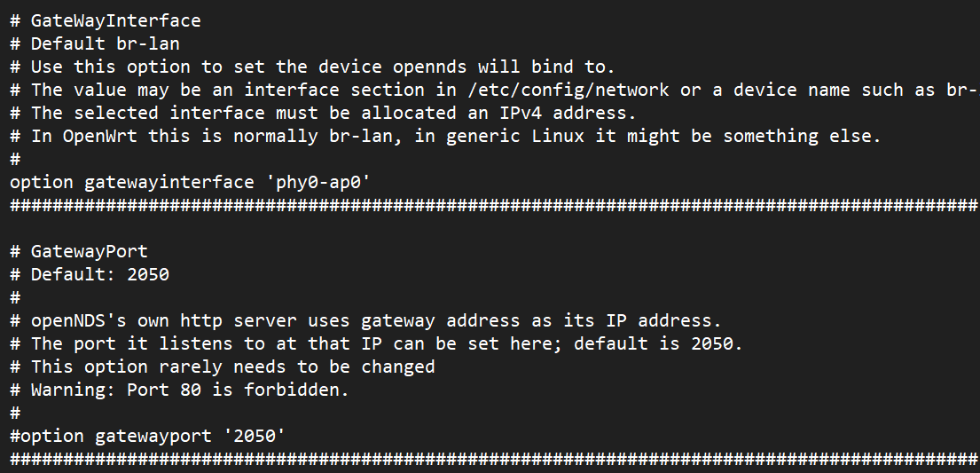This screenshot has height=473, width=980.
Task: Click 'This option rarely needs to be changed'
Action: 232,367
